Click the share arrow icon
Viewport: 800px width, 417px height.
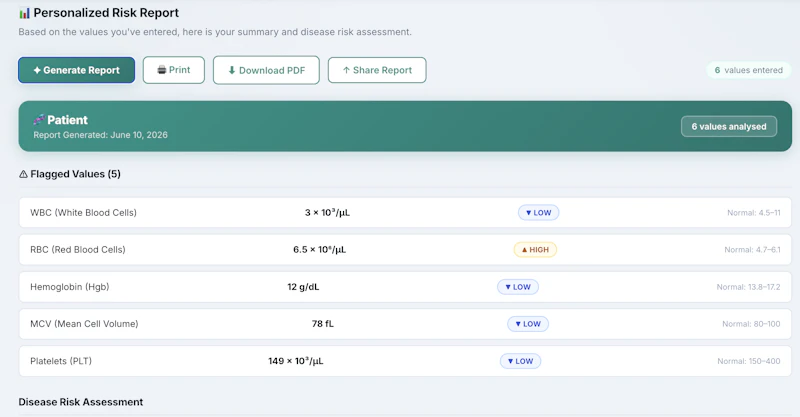point(346,70)
